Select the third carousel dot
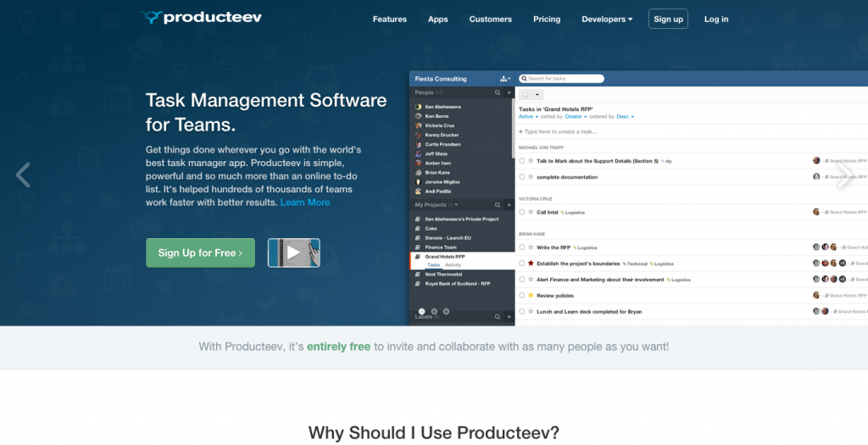The height and width of the screenshot is (445, 868). (x=446, y=312)
